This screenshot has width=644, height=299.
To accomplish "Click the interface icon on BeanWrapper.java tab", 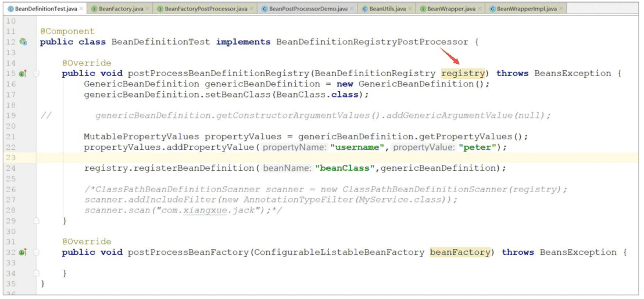I will click(x=423, y=9).
